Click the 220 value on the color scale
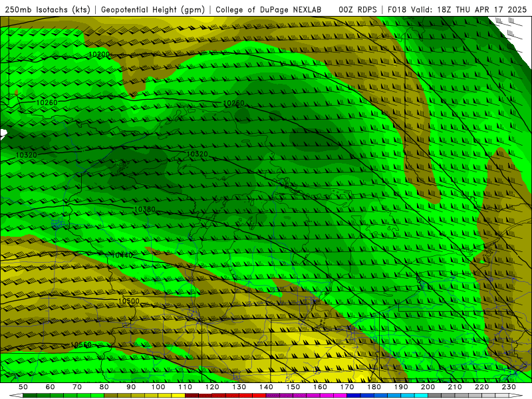This screenshot has height=399, width=532. pos(481,387)
